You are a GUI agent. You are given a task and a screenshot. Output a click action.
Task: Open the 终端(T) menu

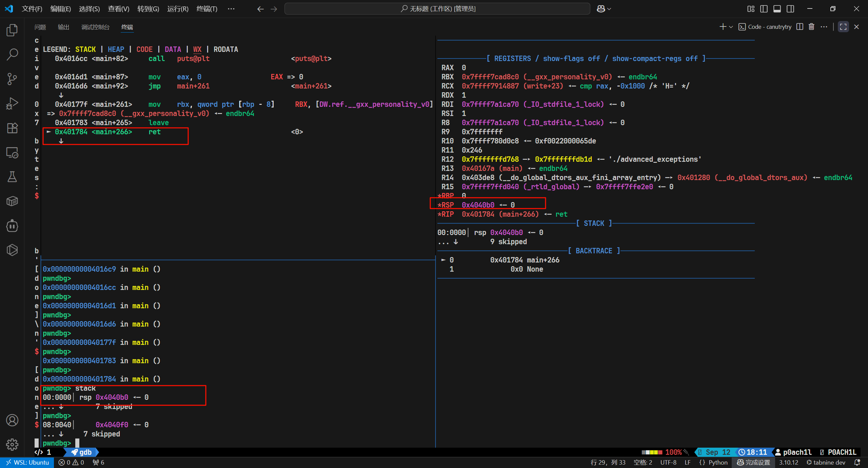(207, 9)
